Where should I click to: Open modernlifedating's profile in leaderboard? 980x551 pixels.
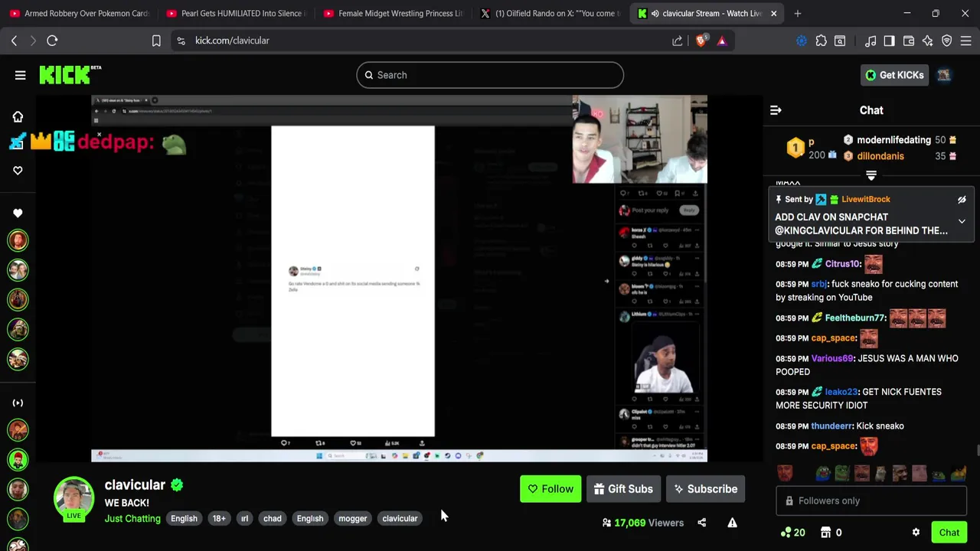coord(893,140)
